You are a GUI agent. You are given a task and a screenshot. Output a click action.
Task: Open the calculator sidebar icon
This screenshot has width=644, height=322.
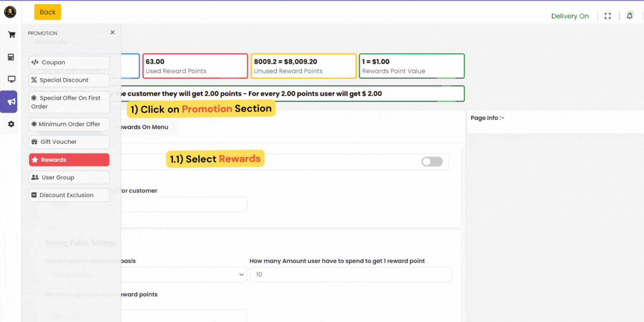click(x=11, y=57)
